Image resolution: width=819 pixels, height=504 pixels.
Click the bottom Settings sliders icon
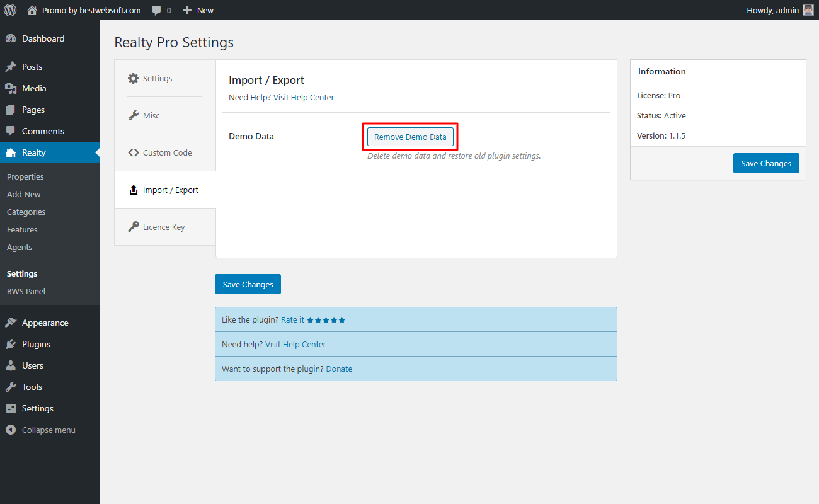click(11, 408)
